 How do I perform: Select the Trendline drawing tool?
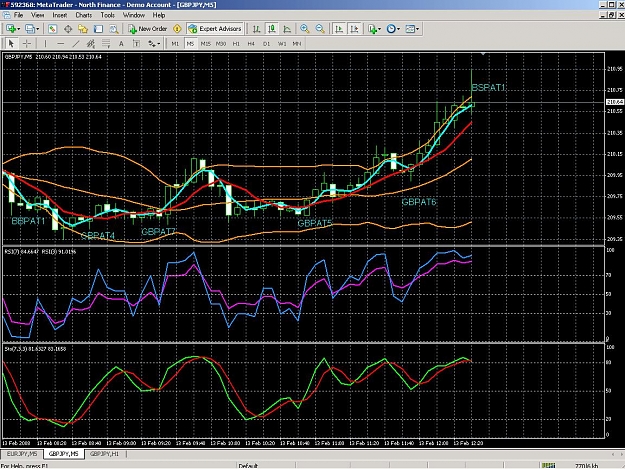pos(76,43)
